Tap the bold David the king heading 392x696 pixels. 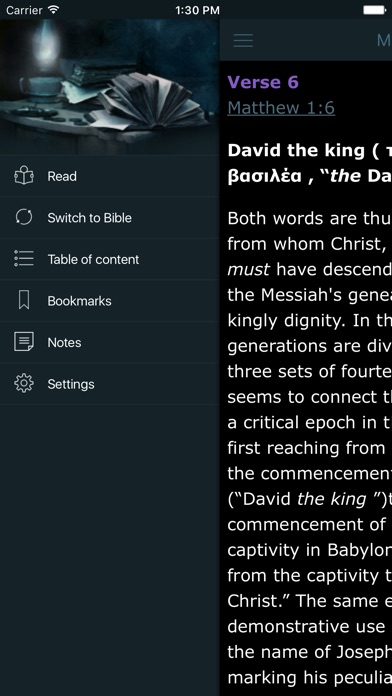click(x=309, y=163)
